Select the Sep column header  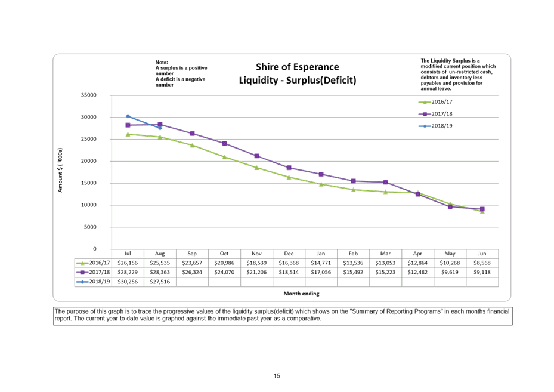pos(192,254)
